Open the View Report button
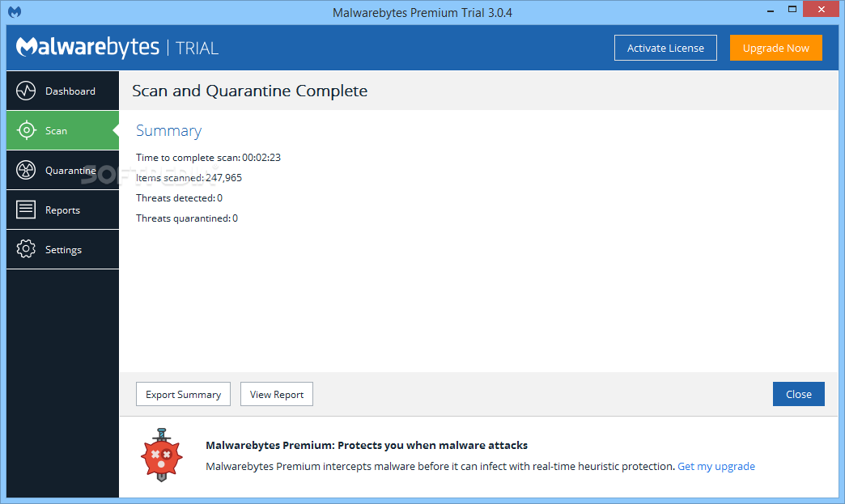The image size is (845, 504). [x=277, y=394]
